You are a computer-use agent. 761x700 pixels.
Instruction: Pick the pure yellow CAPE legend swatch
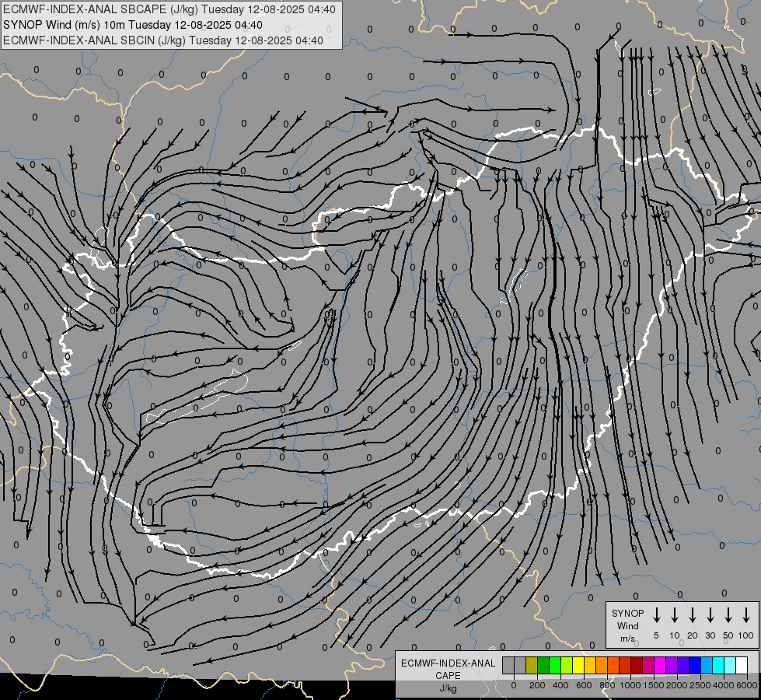tap(578, 665)
